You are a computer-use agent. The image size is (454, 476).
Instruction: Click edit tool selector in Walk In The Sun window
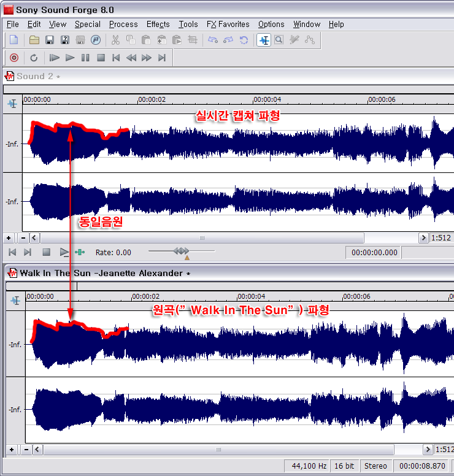point(15,301)
